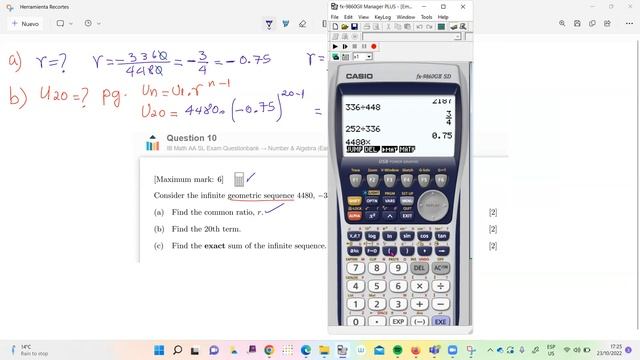Viewport: 640px width, 360px height.
Task: Click the calculator digit 5 key
Action: tap(377, 286)
